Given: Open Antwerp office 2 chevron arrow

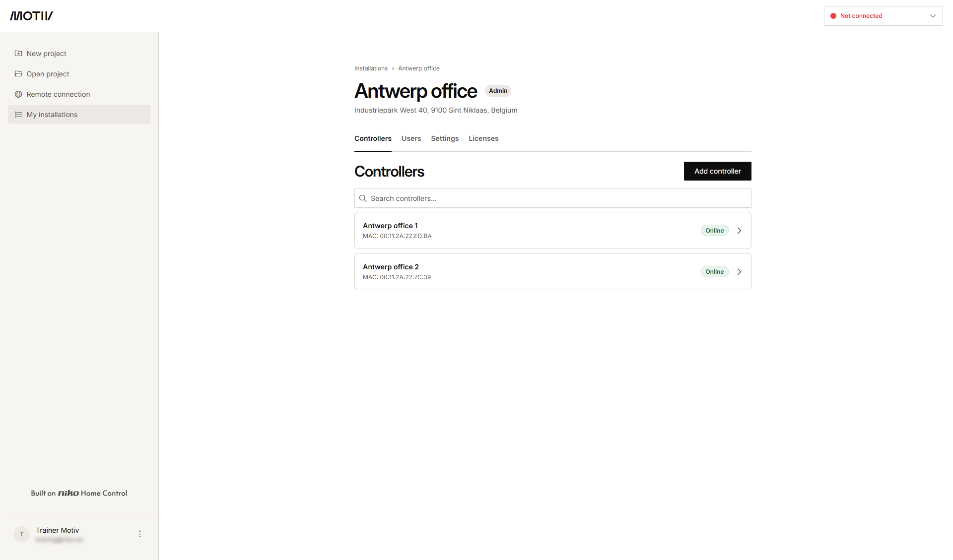Looking at the screenshot, I should [739, 272].
